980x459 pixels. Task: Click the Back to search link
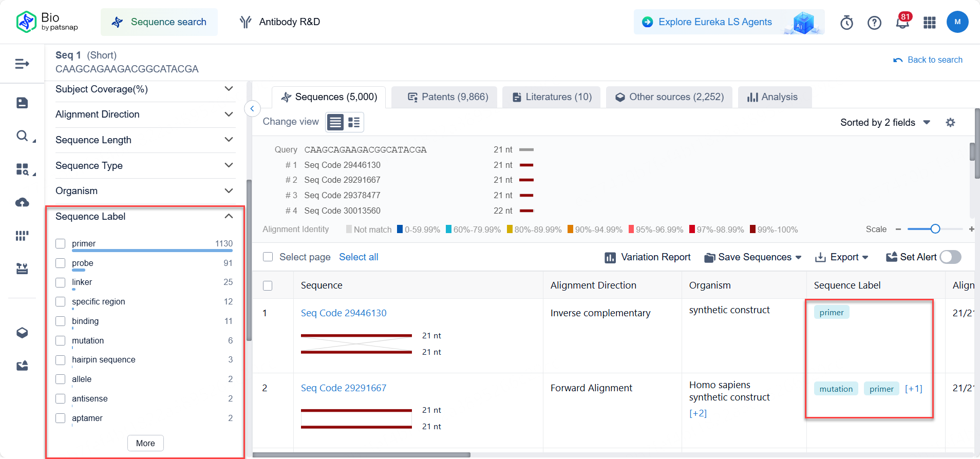(928, 60)
